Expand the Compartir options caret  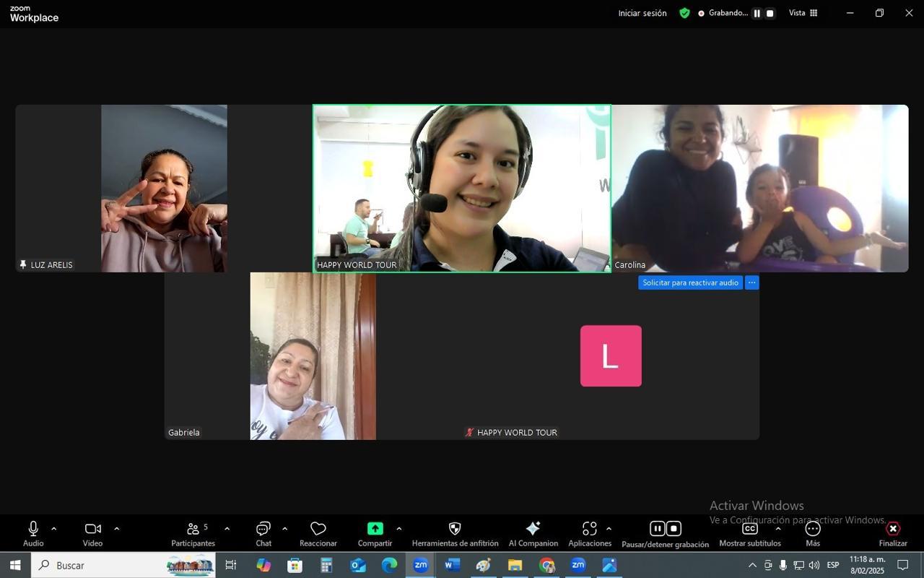coord(398,529)
